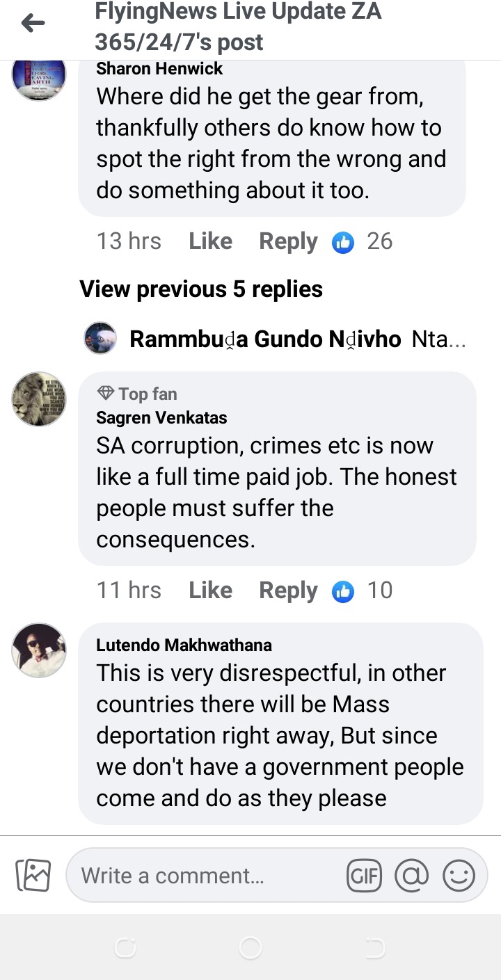
Task: Reply to Sagren Venkatas' comment
Action: click(288, 591)
